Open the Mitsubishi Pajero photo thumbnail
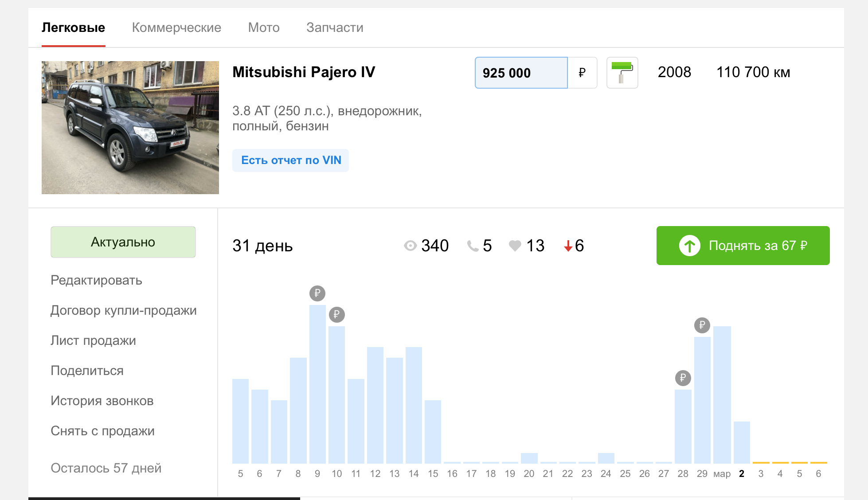The height and width of the screenshot is (500, 868). point(130,128)
